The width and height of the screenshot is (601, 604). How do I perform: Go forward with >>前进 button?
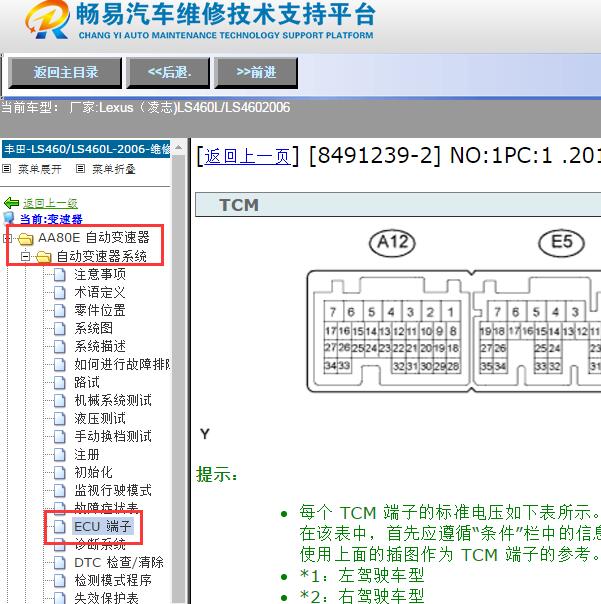point(256,72)
